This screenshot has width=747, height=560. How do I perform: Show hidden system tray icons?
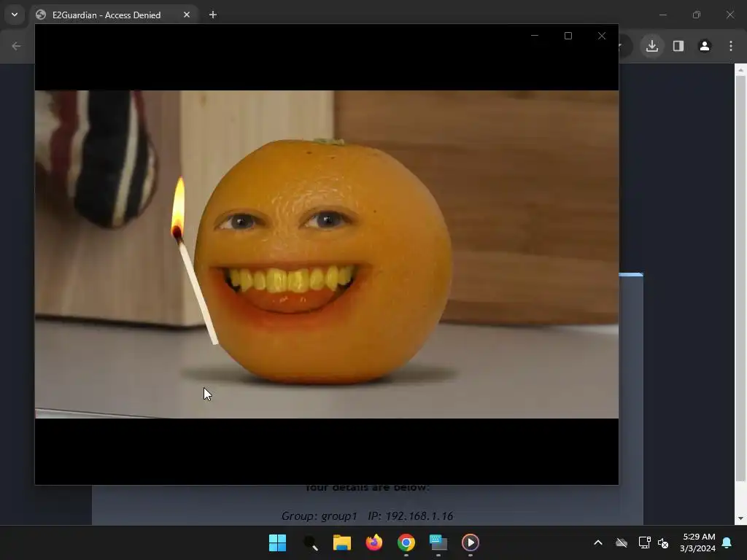click(598, 542)
